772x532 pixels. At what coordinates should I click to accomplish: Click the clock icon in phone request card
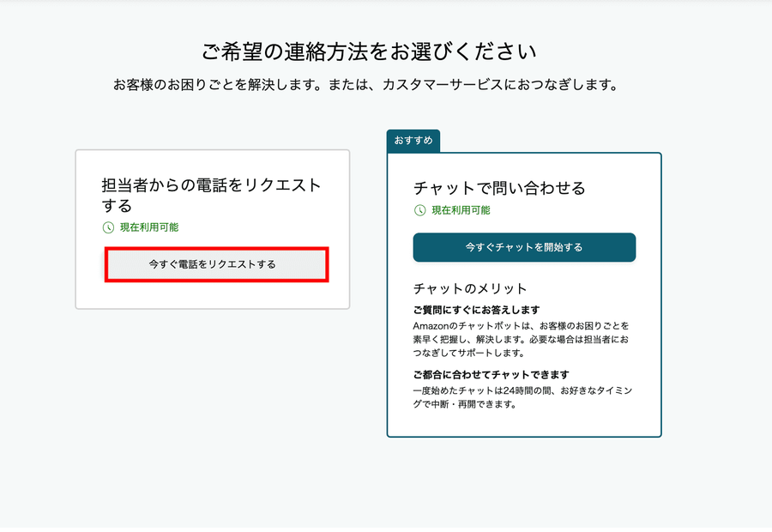click(x=108, y=227)
